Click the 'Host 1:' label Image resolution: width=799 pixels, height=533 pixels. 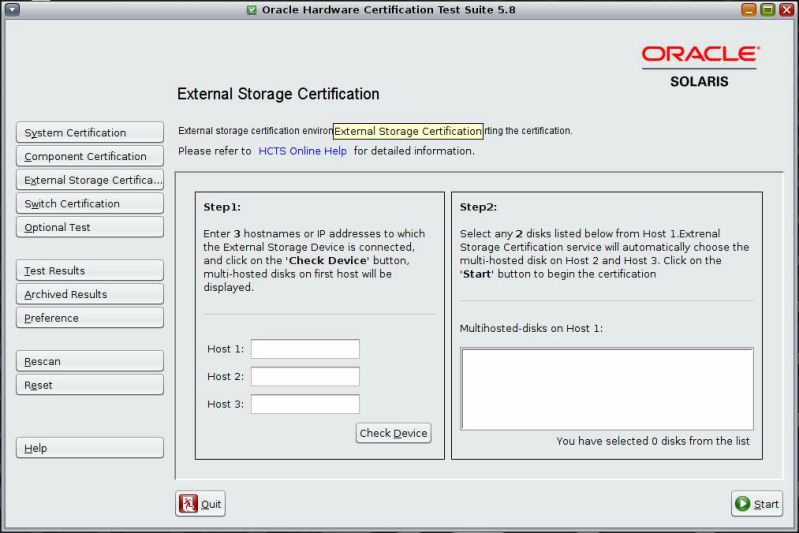tap(225, 349)
